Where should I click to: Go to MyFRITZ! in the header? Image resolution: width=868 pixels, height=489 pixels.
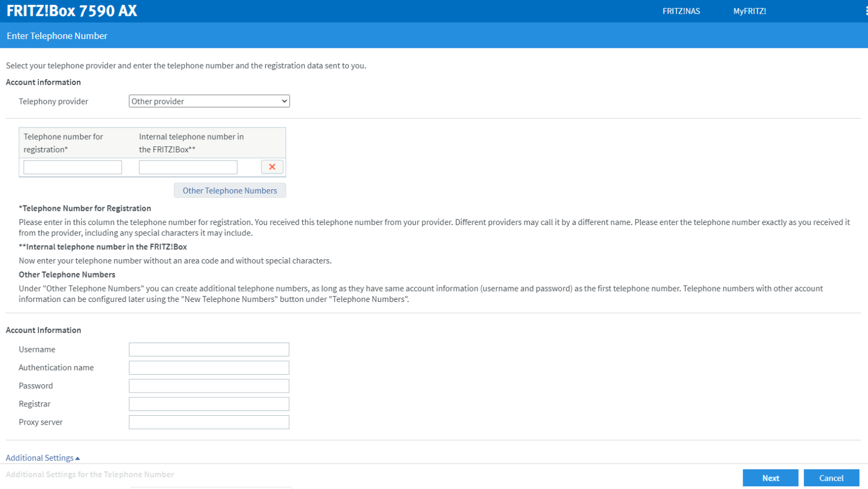coord(749,11)
